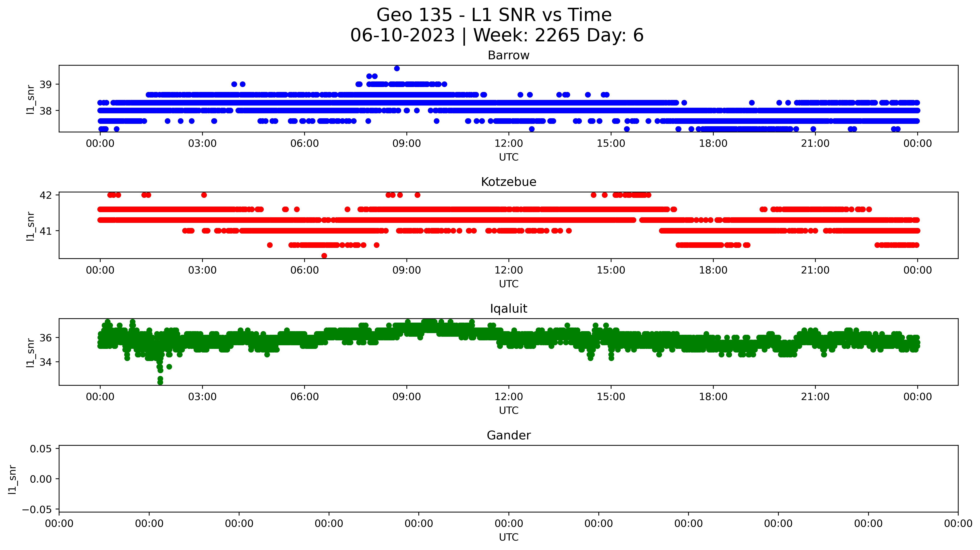The image size is (980, 550).
Task: Click the l1_snr axis label on Gander plot
Action: (12, 479)
